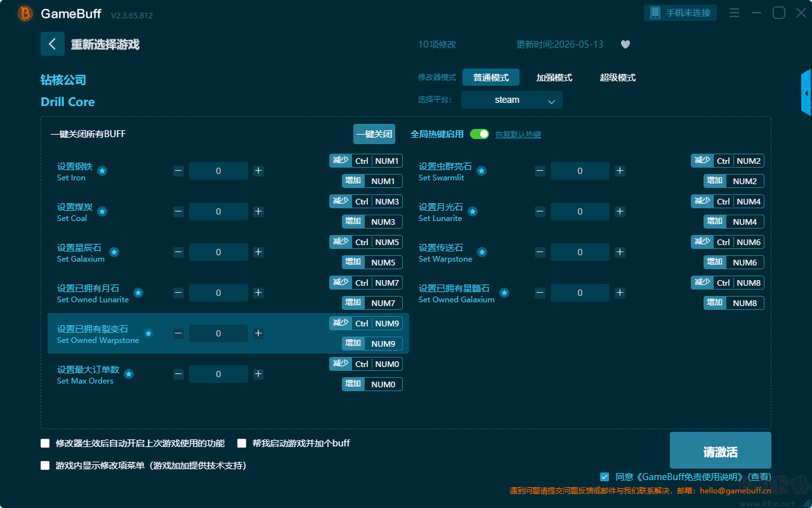This screenshot has height=508, width=812.
Task: Select 加强模式 enhanced mode tab
Action: point(554,77)
